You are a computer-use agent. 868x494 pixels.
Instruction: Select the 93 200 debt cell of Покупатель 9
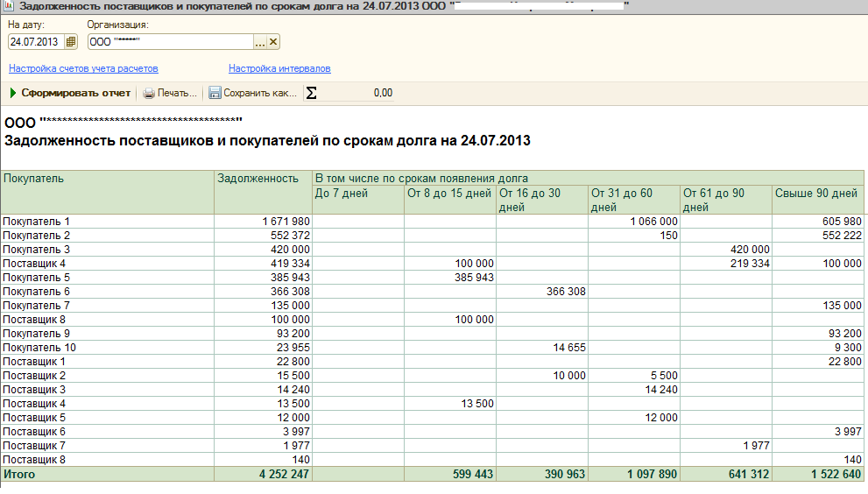pyautogui.click(x=263, y=334)
